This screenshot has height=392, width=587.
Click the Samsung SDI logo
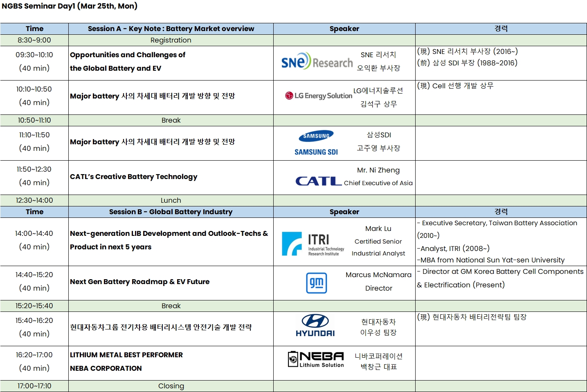point(316,143)
